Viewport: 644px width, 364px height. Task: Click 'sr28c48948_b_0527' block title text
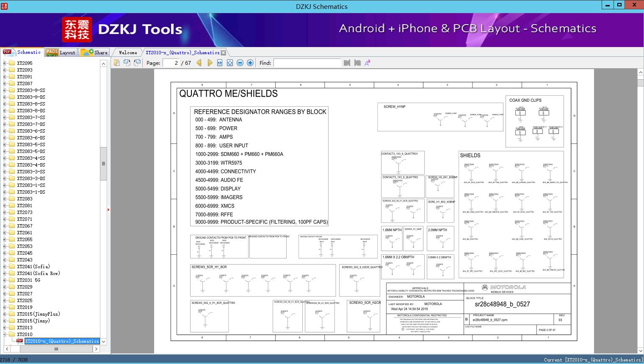pyautogui.click(x=502, y=304)
